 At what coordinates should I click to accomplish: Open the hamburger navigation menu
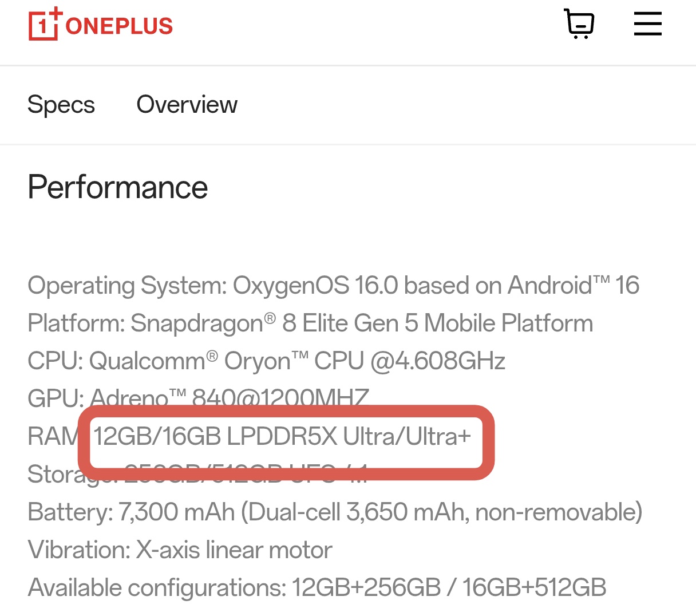[647, 24]
